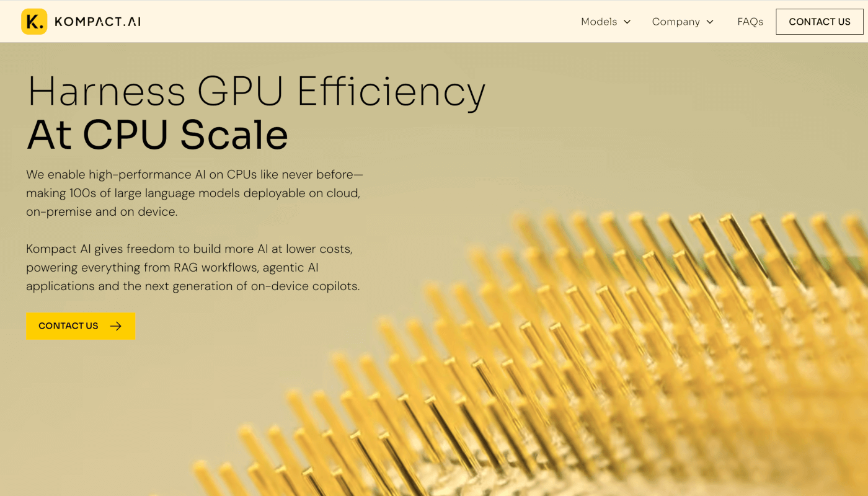This screenshot has height=496, width=868.
Task: Expand the chevron next to Models
Action: (627, 22)
